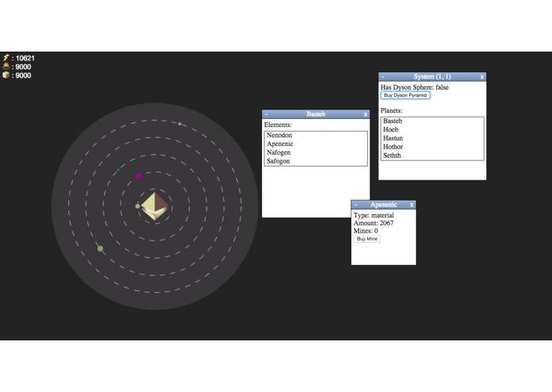Minimize the Apenenic window
The image size is (552, 392).
pyautogui.click(x=356, y=205)
